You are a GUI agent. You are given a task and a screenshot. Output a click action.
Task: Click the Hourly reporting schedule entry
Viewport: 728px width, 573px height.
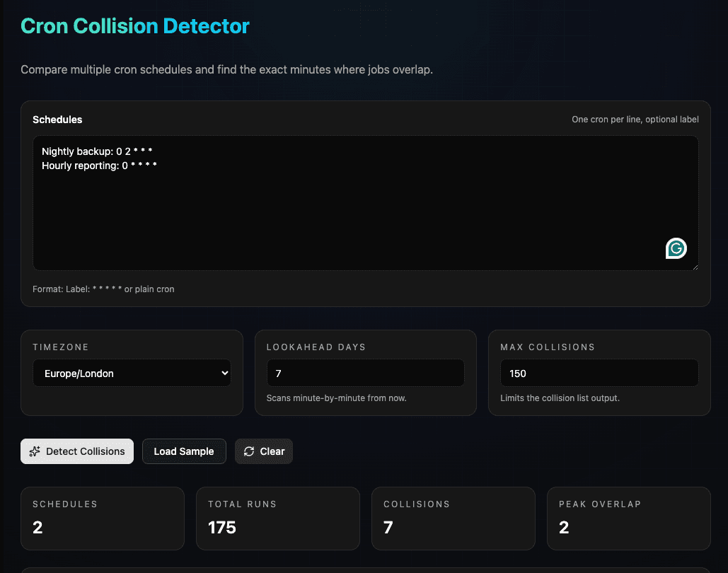98,165
